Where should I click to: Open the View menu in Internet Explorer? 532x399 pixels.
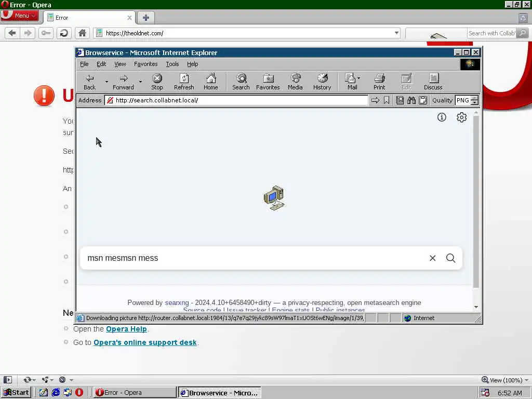(x=120, y=64)
